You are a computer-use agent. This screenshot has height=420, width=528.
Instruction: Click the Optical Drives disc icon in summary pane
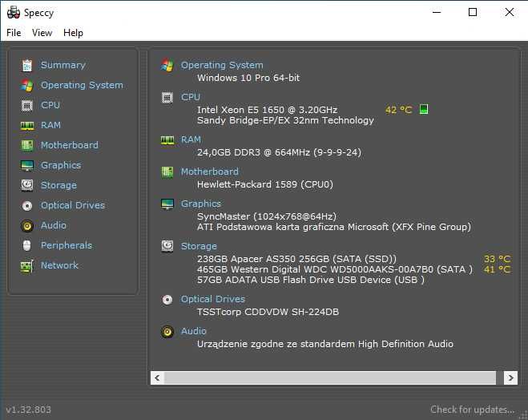coord(167,300)
